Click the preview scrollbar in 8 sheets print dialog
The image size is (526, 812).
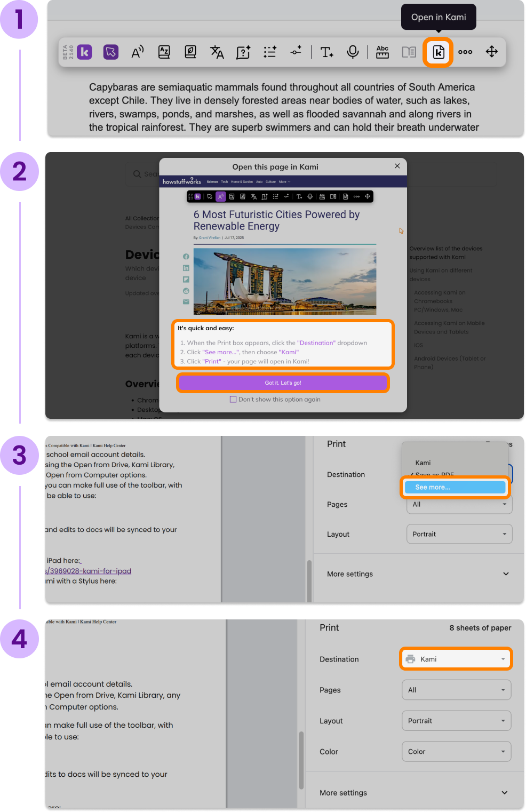[301, 760]
